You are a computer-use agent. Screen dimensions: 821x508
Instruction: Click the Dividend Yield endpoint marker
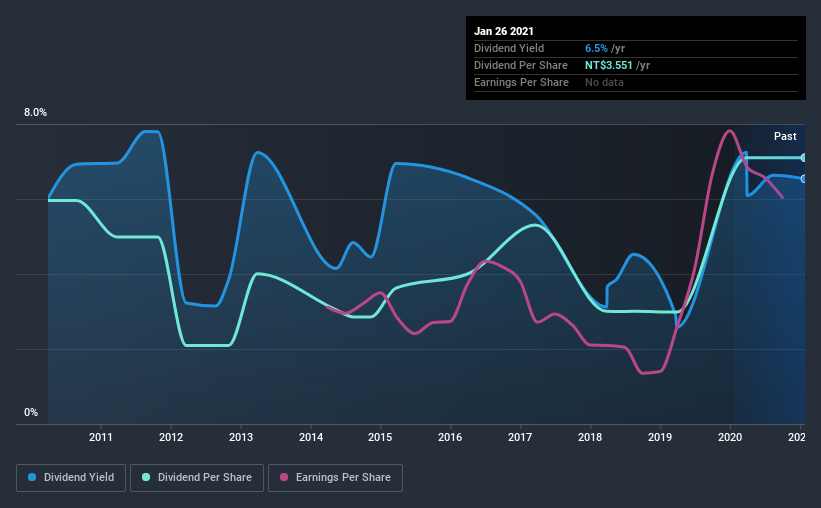[803, 179]
